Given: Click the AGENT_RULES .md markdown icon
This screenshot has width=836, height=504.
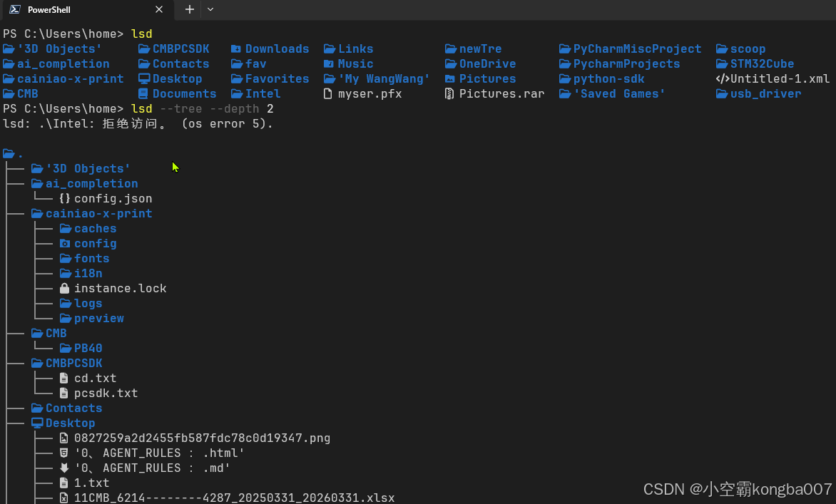Looking at the screenshot, I should click(64, 468).
